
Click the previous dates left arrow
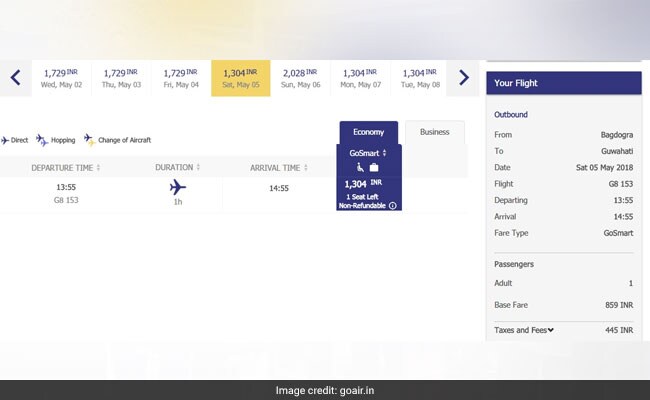[16, 78]
